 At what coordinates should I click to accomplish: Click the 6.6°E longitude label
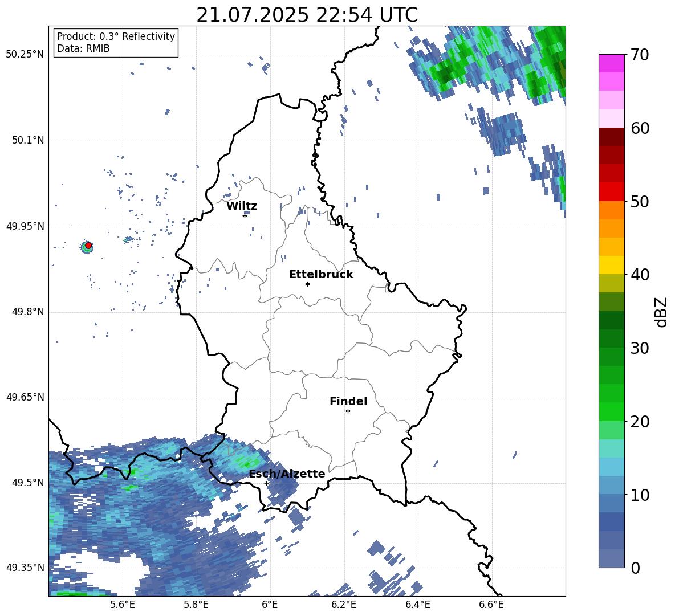click(491, 605)
